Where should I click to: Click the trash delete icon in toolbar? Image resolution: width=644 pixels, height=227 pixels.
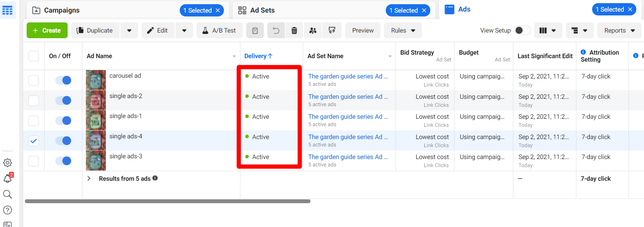294,30
